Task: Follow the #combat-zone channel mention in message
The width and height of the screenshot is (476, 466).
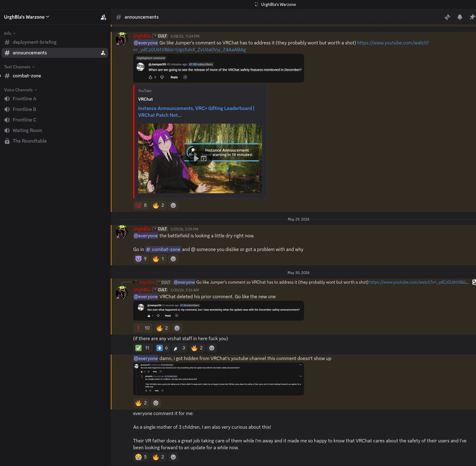Action: coord(163,249)
